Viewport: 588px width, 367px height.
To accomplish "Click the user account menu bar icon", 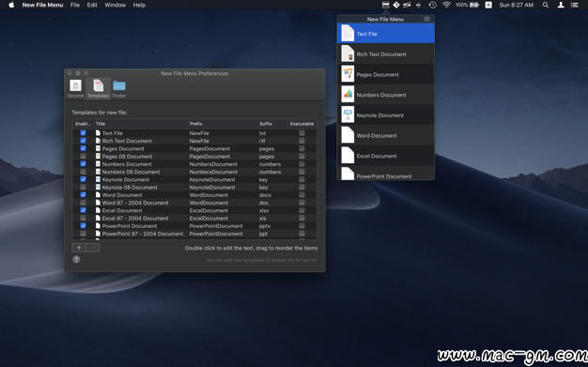I will point(561,5).
